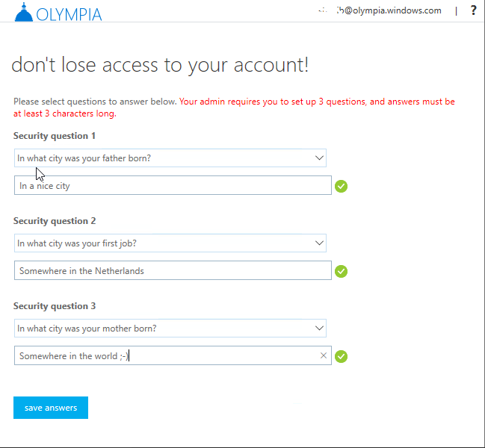Click the Olympia dome logo icon

23,12
